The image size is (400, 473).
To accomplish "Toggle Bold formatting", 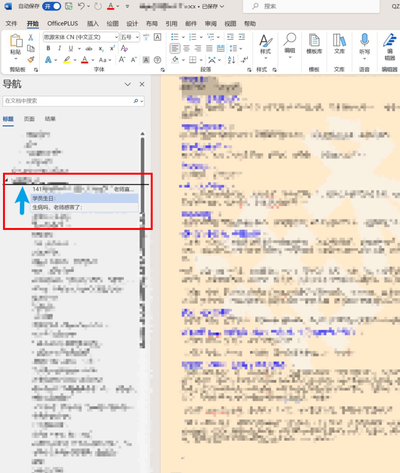I will coord(48,48).
